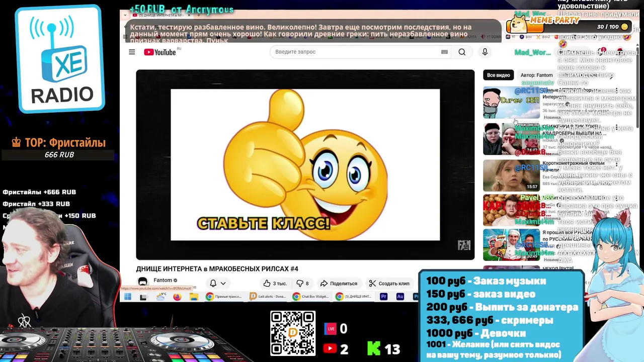This screenshot has width=644, height=362.
Task: Open the 'Квадроберы вышли на' video thumbnail
Action: click(511, 139)
